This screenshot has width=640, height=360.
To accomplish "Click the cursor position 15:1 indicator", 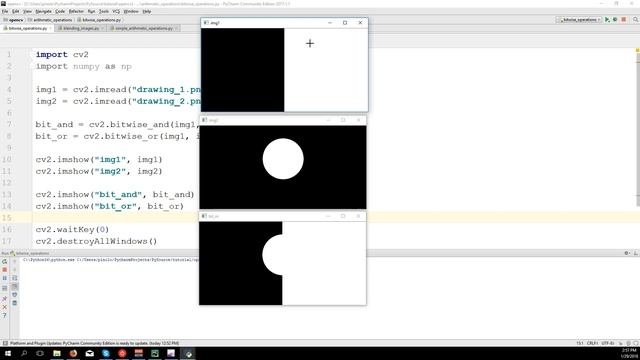I will 580,343.
